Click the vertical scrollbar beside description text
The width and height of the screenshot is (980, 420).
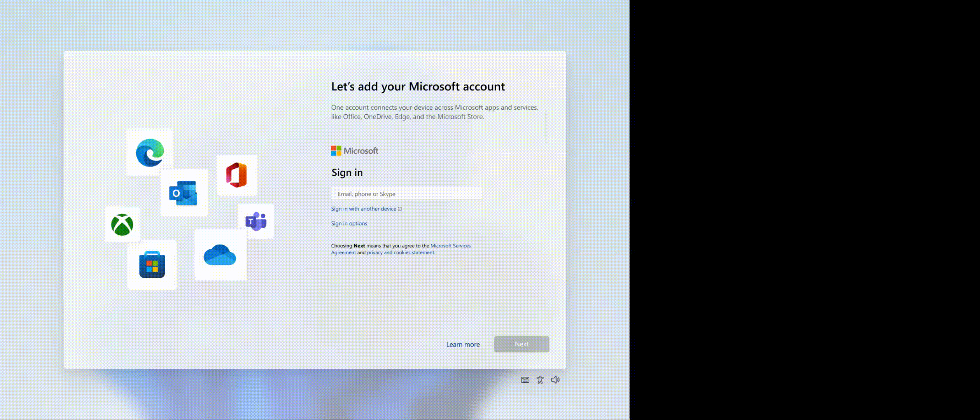pyautogui.click(x=546, y=126)
